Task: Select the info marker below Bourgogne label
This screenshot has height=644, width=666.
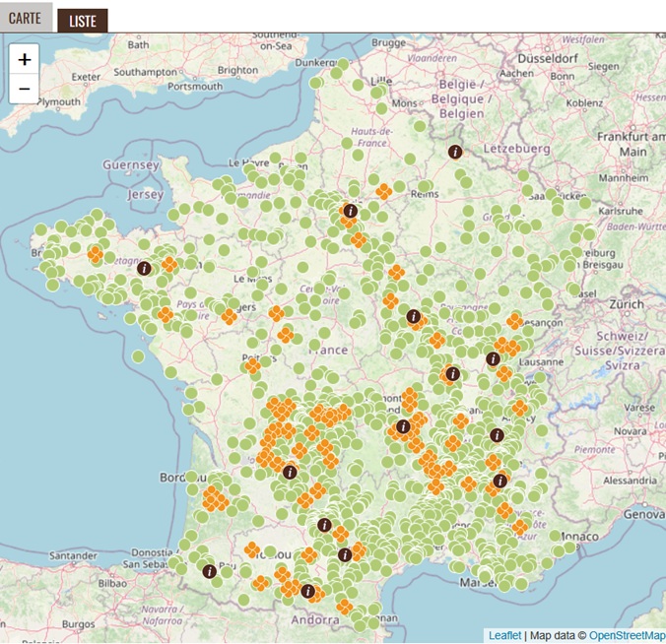Action: pos(413,316)
